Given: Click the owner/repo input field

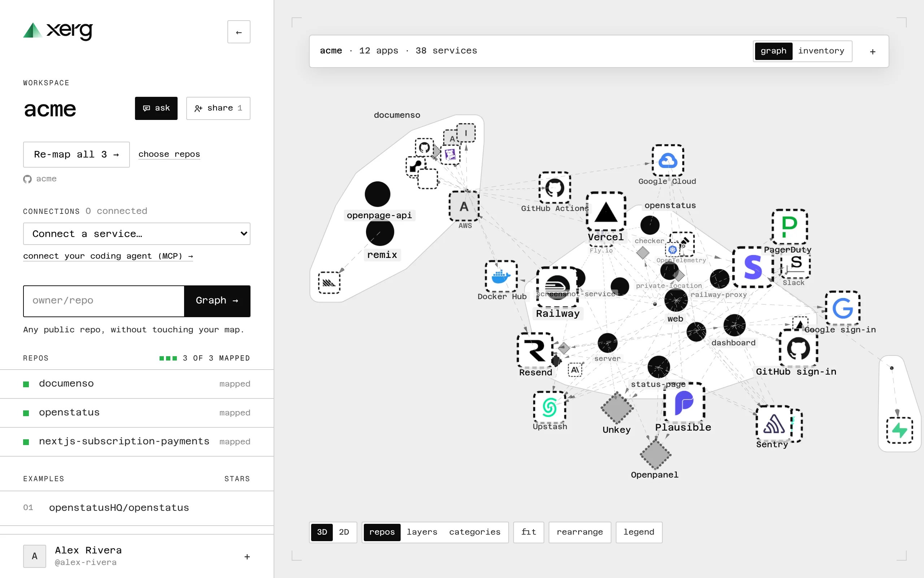Looking at the screenshot, I should point(104,301).
